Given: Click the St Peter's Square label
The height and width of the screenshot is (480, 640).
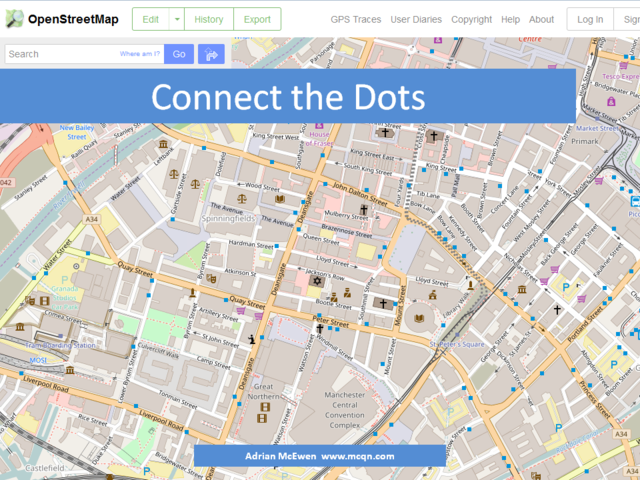Looking at the screenshot, I should [457, 344].
